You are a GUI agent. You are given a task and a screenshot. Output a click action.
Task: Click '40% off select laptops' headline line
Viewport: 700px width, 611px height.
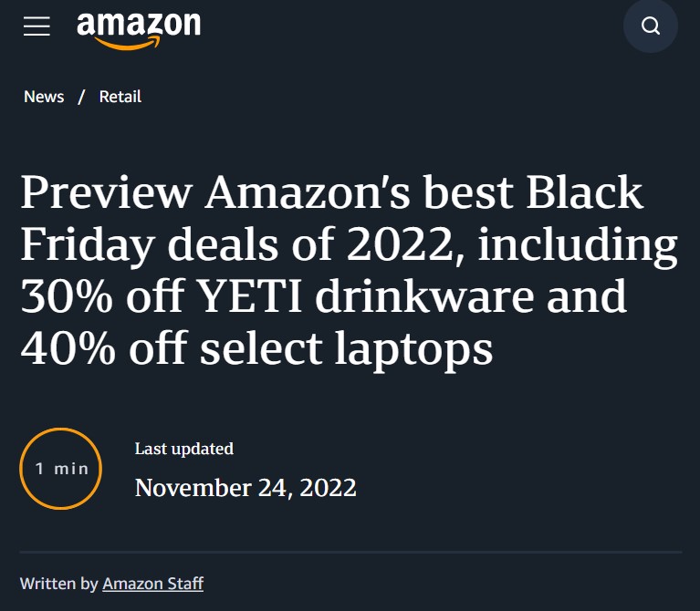[x=256, y=348]
